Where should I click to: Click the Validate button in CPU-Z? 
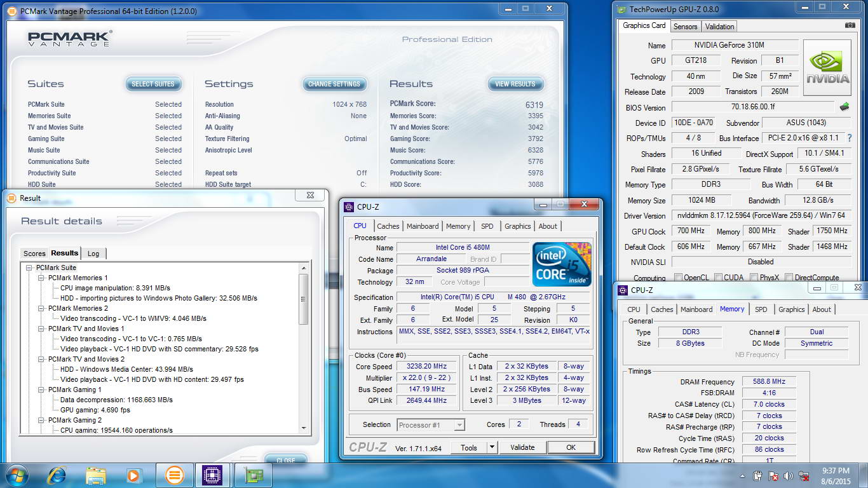522,447
